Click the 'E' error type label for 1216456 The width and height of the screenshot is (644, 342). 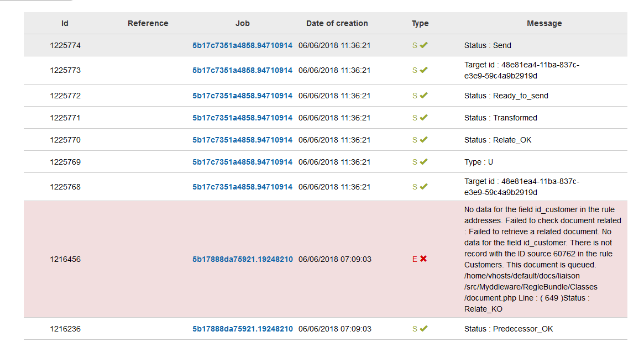[414, 259]
